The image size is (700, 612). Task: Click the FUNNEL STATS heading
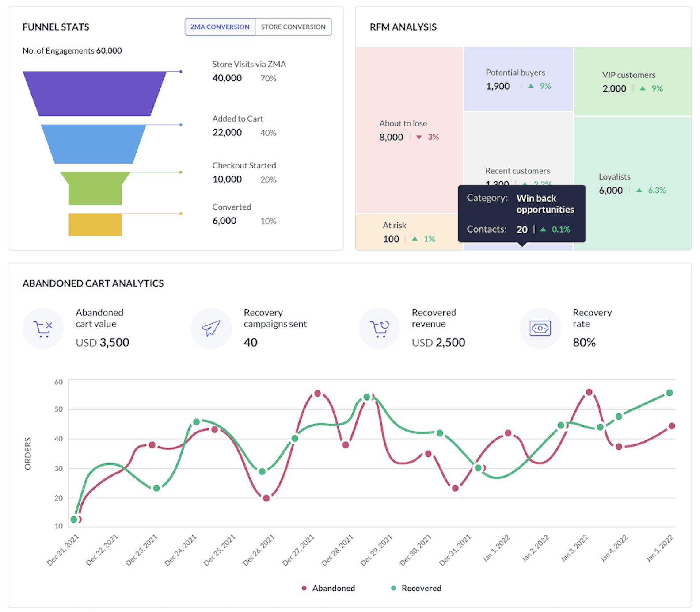[56, 27]
